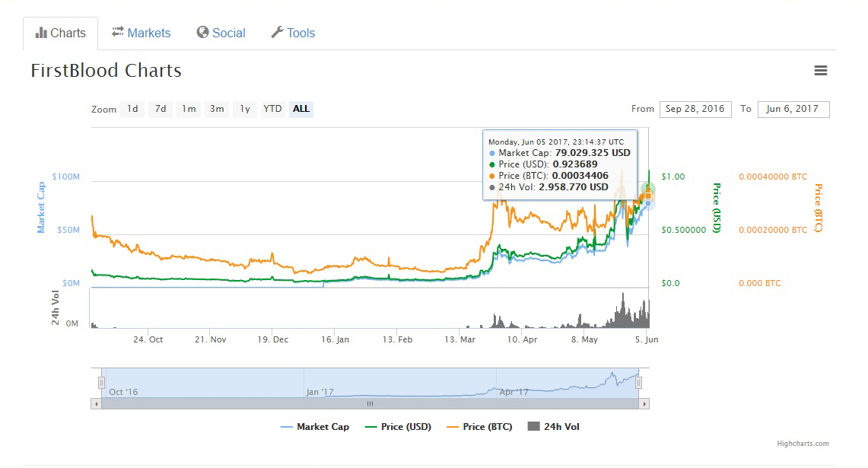This screenshot has width=868, height=468.
Task: Click the tooltip Market Cap value
Action: [593, 153]
